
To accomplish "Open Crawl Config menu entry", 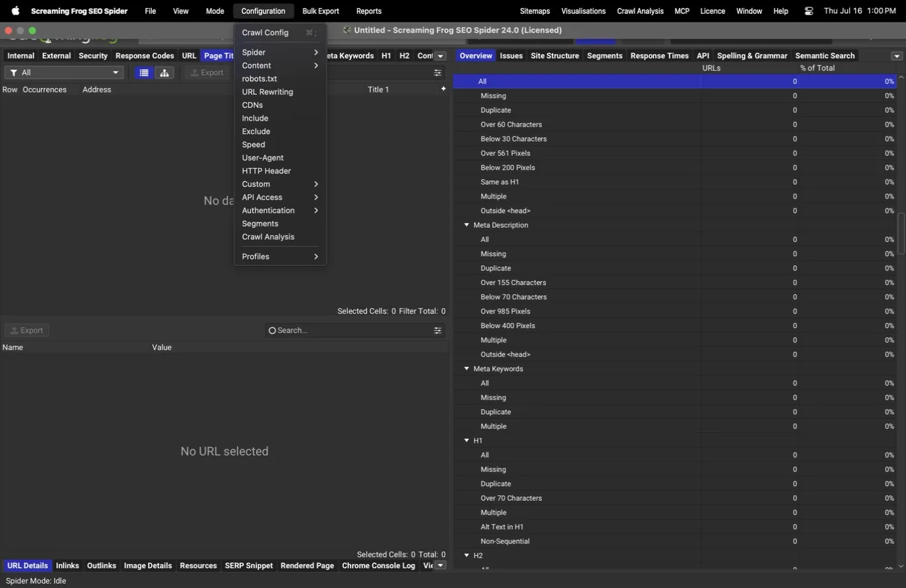I will pos(280,32).
